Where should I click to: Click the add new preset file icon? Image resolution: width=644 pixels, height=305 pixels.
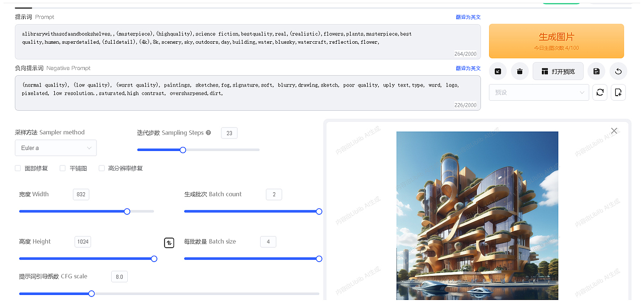pos(618,93)
